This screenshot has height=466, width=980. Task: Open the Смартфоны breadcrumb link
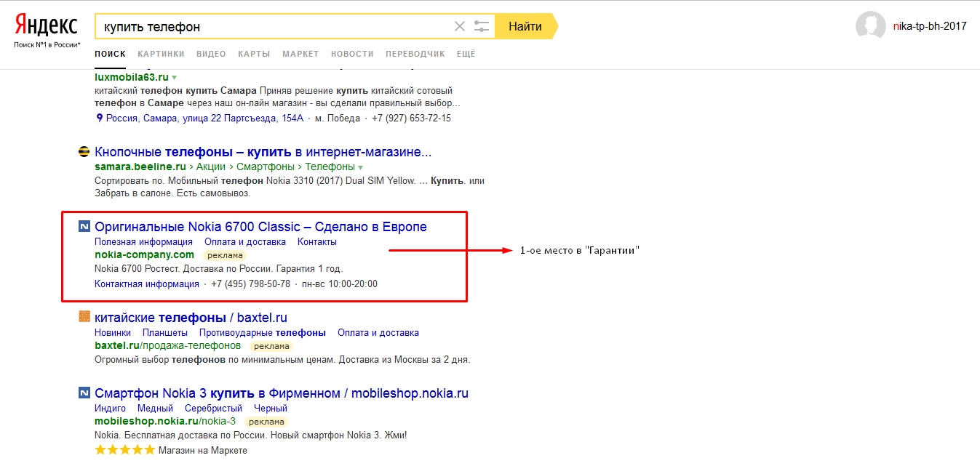point(265,166)
